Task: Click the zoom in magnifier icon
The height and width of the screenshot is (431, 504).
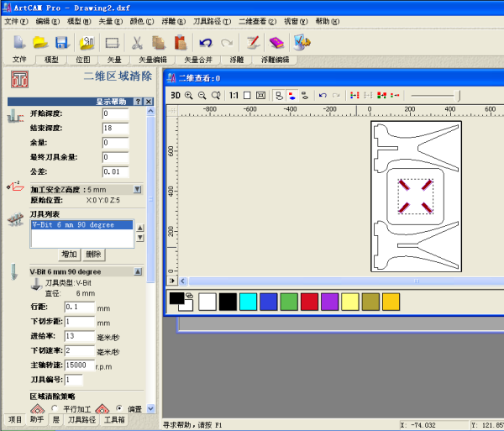Action: click(x=189, y=96)
